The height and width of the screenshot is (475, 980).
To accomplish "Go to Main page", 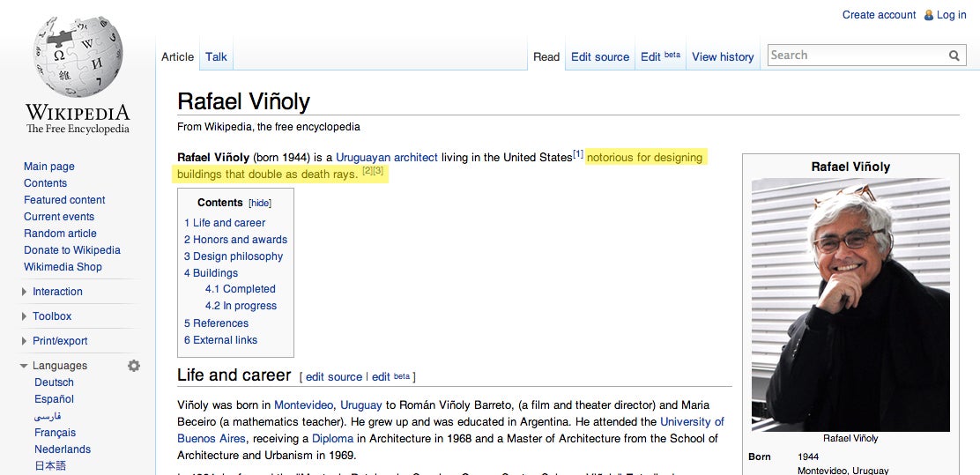I will click(48, 167).
